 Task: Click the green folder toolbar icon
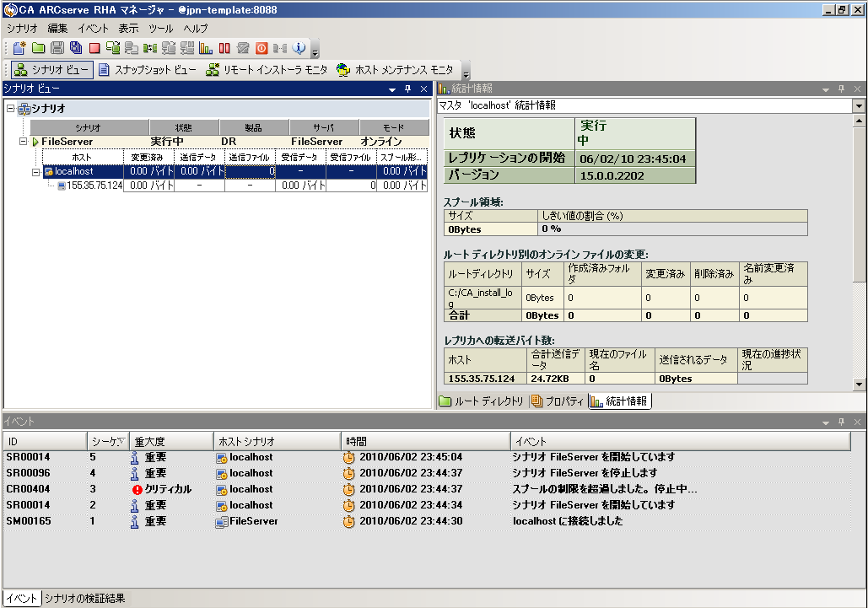pyautogui.click(x=38, y=48)
